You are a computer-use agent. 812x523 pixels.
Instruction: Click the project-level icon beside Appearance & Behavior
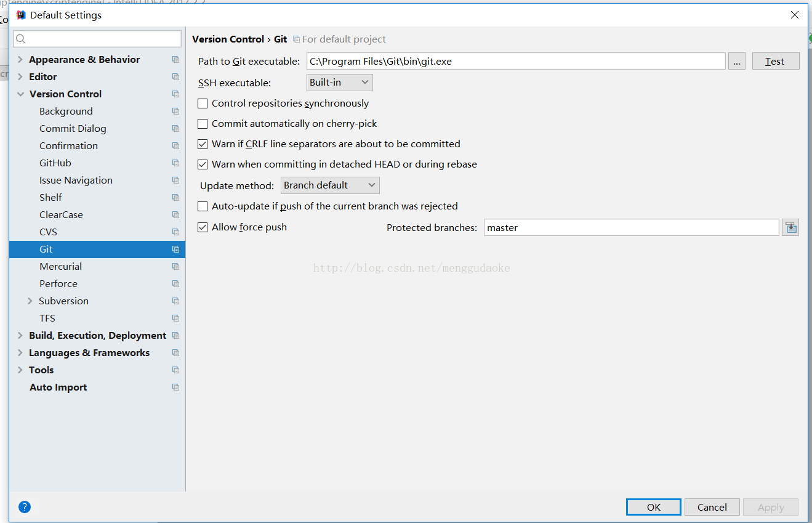coord(175,60)
